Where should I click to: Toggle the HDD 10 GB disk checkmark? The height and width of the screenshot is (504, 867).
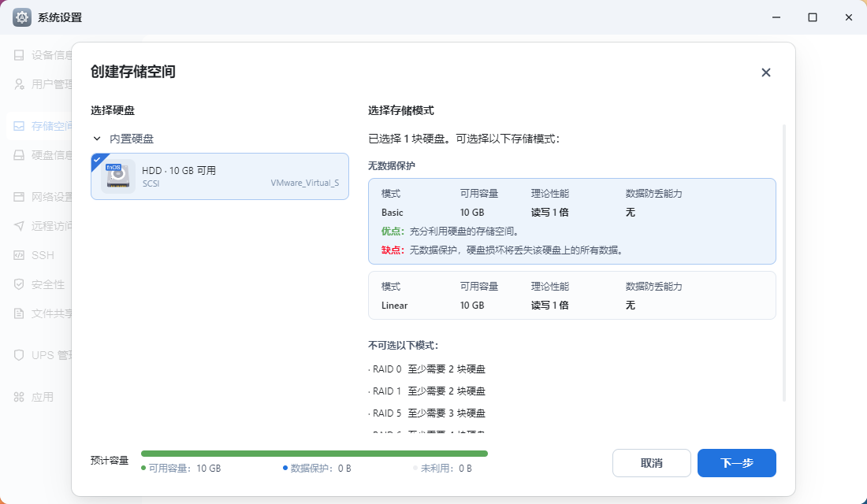pyautogui.click(x=98, y=161)
